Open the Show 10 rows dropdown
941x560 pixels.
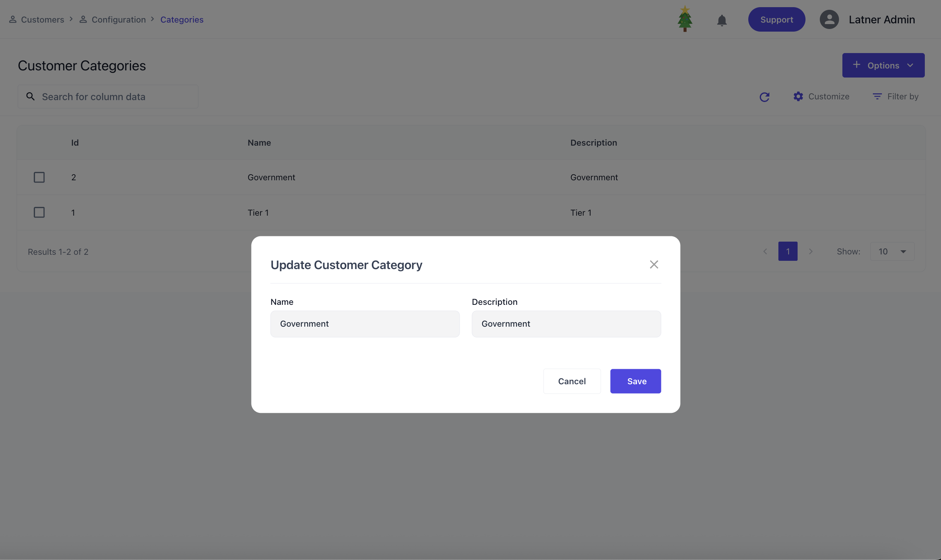892,251
